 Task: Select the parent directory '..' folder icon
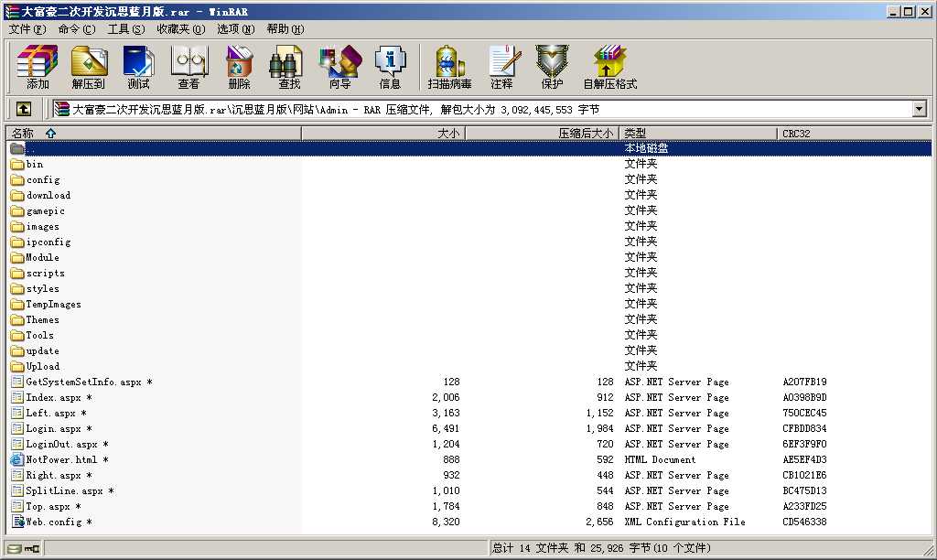pyautogui.click(x=17, y=148)
